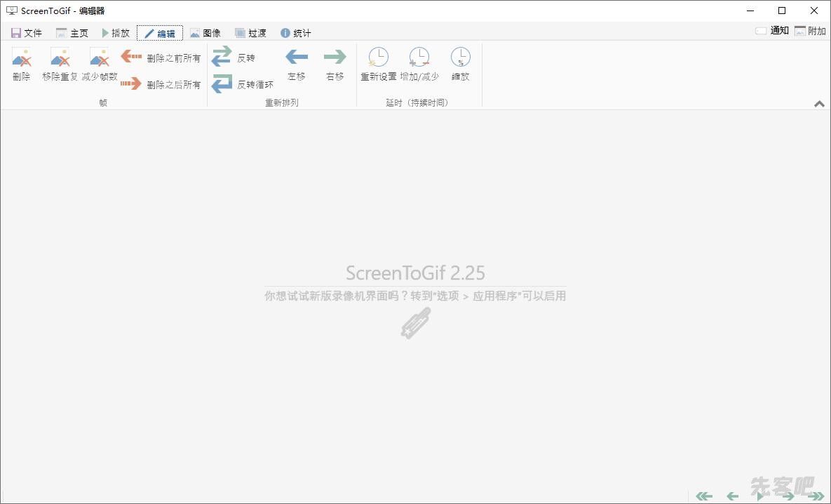Open 重新设置 delay override tool
This screenshot has height=504, width=831.
coord(379,64)
